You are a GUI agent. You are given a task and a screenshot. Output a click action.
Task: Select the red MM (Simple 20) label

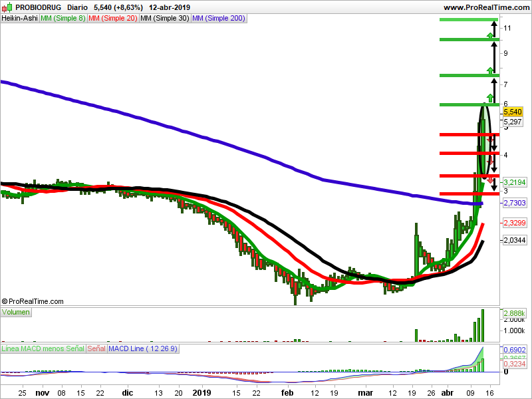pos(113,19)
